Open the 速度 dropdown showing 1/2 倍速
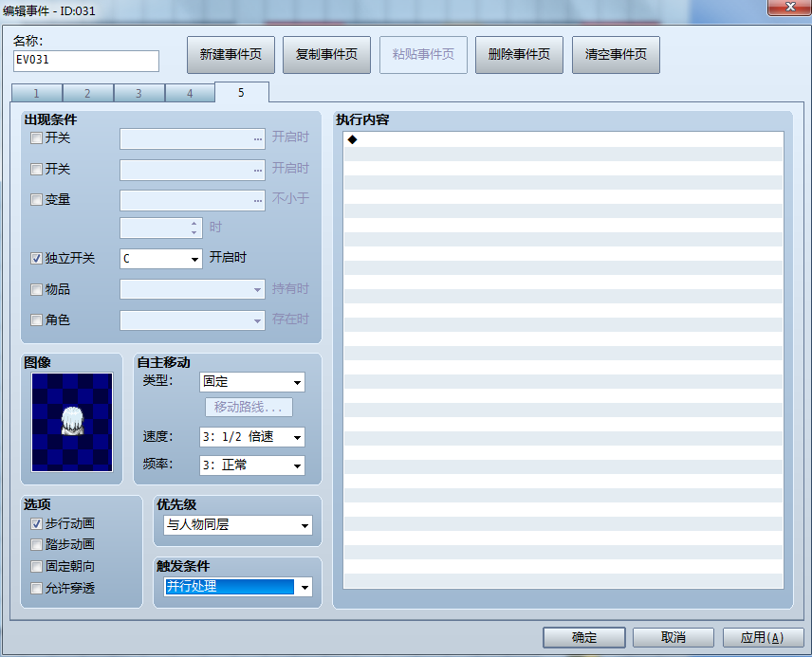The width and height of the screenshot is (812, 657). coord(252,437)
